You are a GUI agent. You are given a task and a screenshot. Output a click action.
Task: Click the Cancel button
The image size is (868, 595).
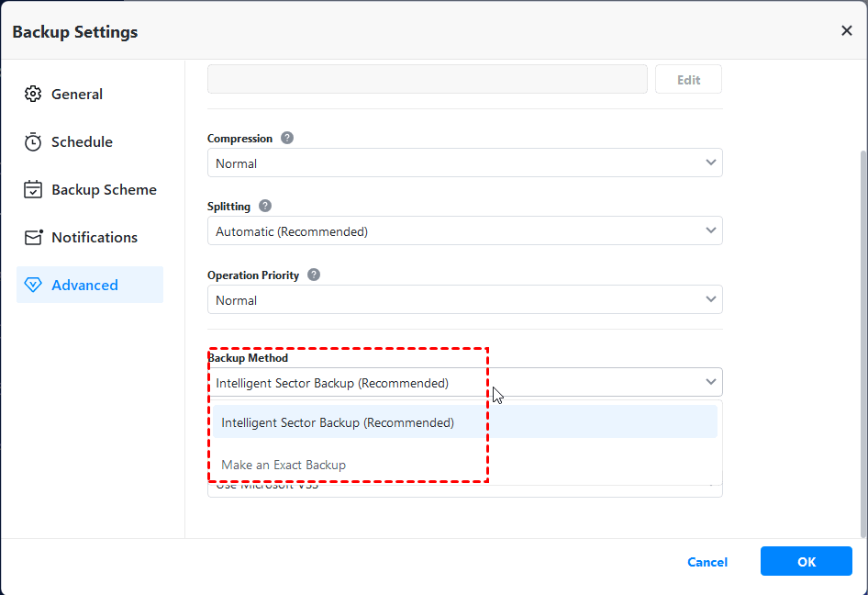(x=707, y=562)
